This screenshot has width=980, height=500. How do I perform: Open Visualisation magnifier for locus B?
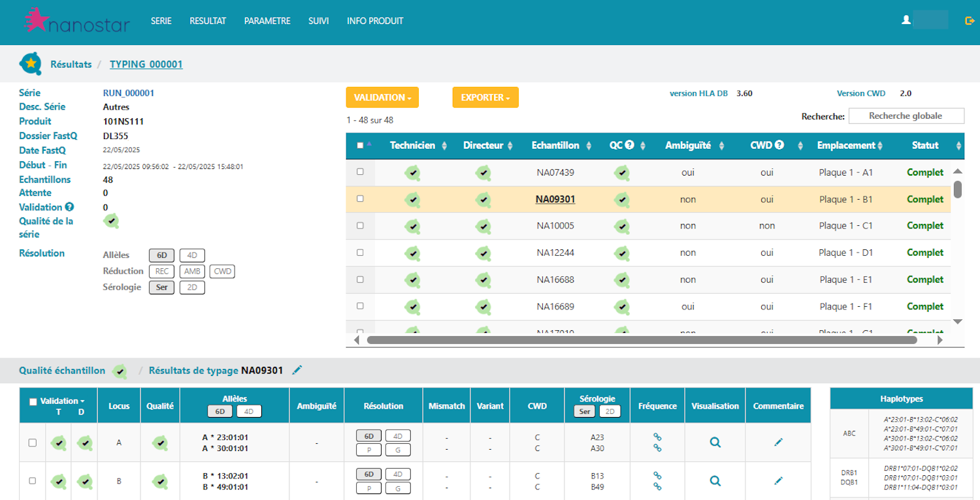click(715, 481)
